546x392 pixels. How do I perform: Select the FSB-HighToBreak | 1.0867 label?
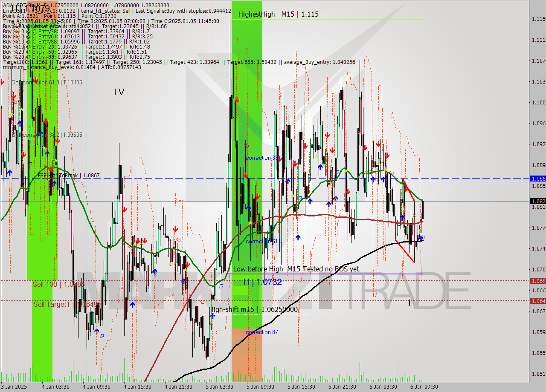tap(69, 175)
